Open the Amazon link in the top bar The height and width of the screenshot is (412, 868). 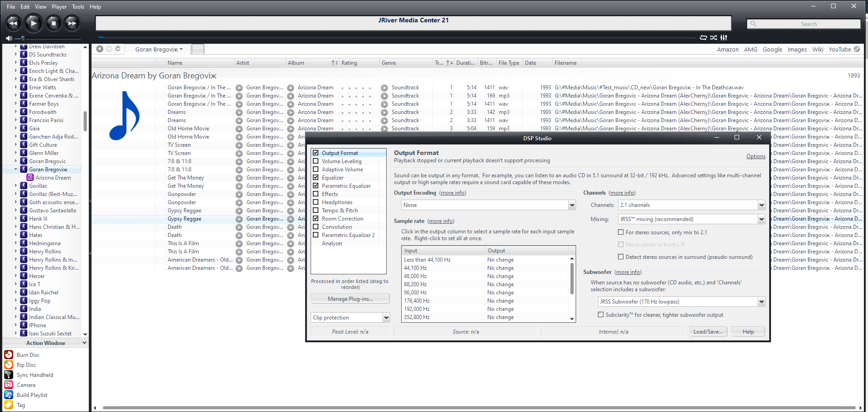728,49
